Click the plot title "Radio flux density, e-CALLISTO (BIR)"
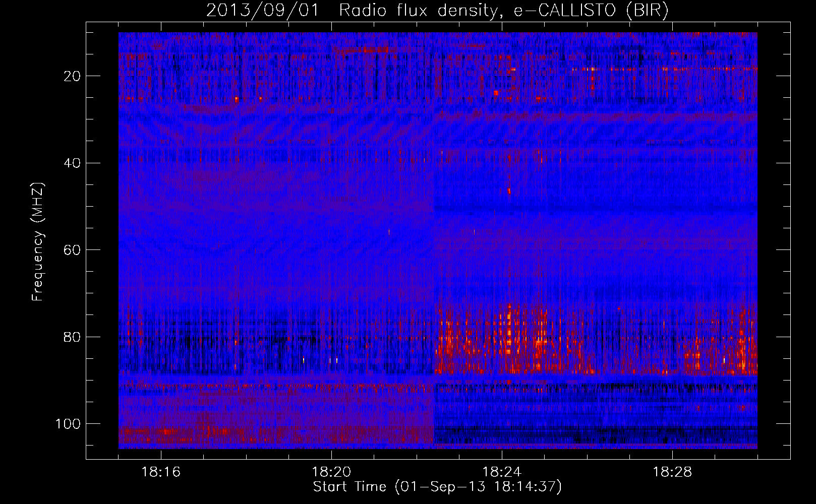 [x=504, y=11]
